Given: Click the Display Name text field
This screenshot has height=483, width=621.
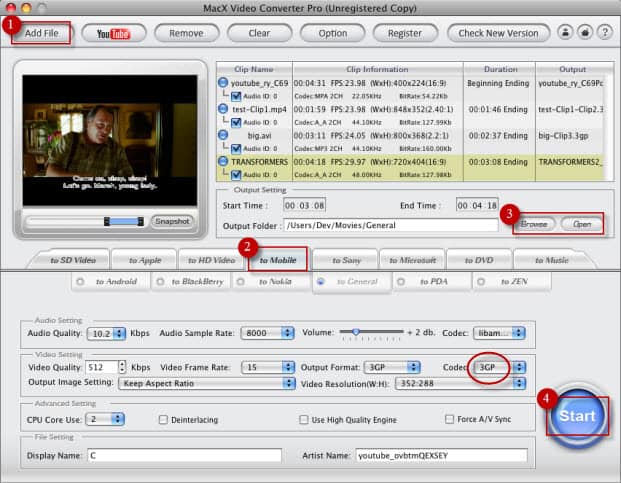Looking at the screenshot, I should [184, 455].
